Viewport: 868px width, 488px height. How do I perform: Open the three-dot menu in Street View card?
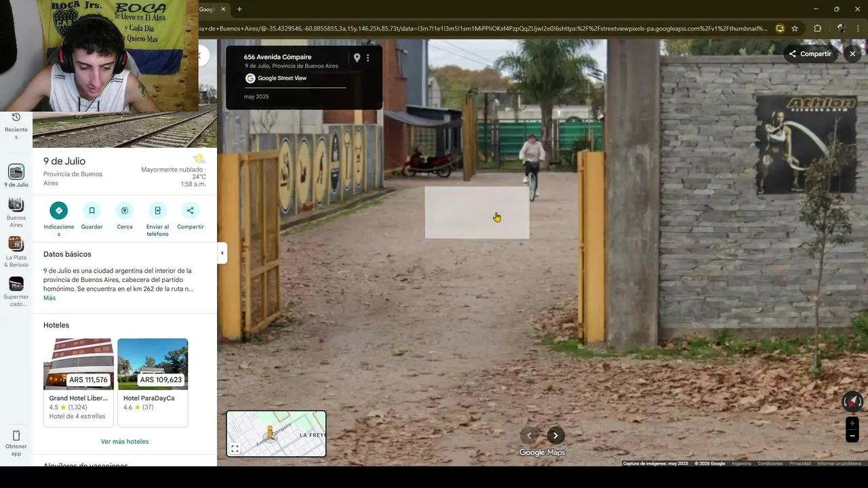[368, 58]
